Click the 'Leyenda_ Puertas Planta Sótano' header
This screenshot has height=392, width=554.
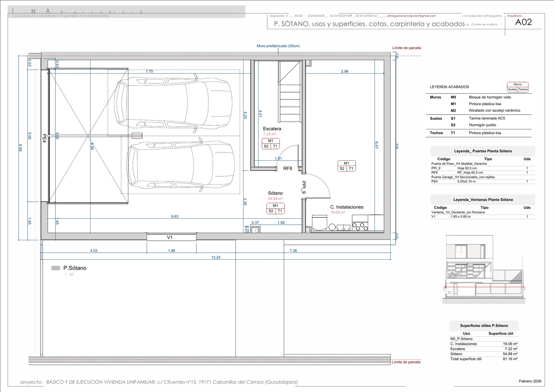(483, 151)
